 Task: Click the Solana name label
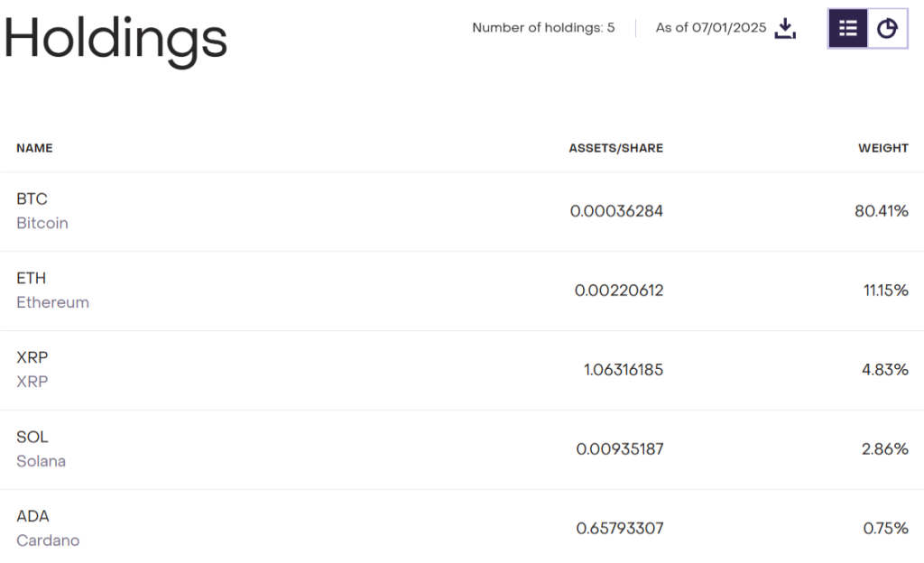pyautogui.click(x=41, y=461)
